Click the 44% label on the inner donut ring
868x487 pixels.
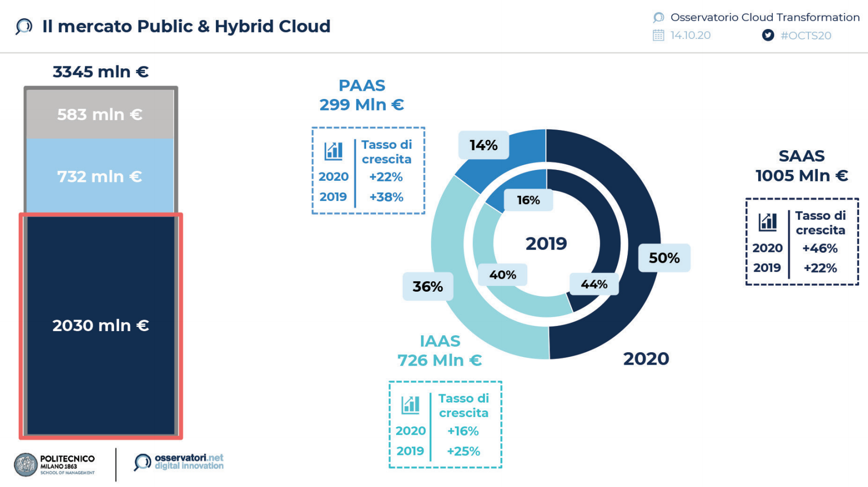[594, 284]
